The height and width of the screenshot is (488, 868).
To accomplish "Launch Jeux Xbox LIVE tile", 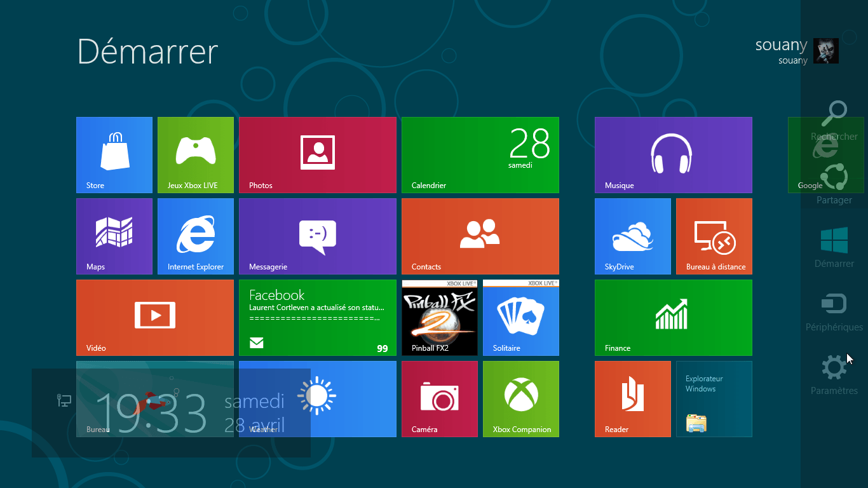I will [196, 155].
